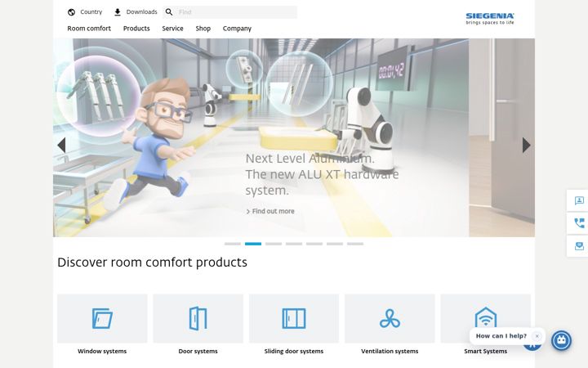Viewport: 588px width, 368px height.
Task: Click the hero slide door image on right
Action: click(x=501, y=137)
